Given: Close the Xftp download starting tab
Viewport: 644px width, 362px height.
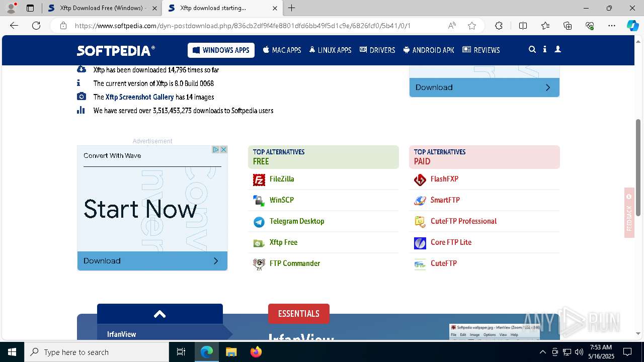Looking at the screenshot, I should [275, 8].
